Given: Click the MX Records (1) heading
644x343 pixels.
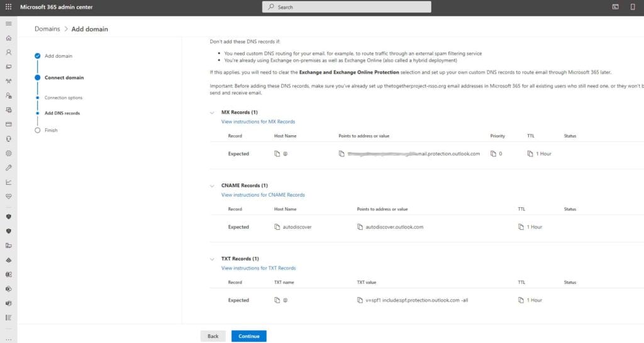Looking at the screenshot, I should (240, 112).
